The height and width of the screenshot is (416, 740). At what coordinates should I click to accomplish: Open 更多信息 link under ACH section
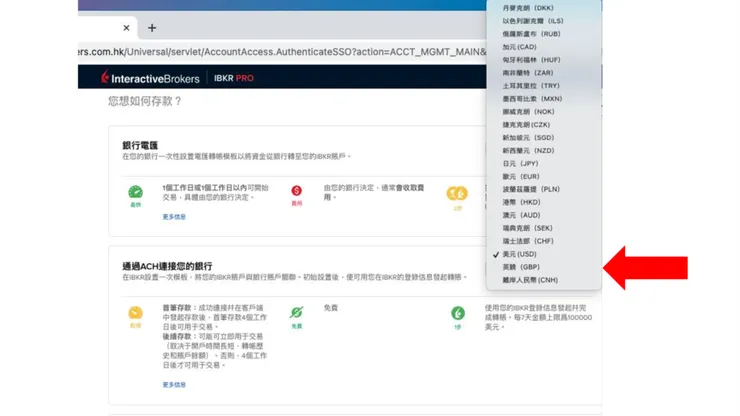click(x=174, y=385)
